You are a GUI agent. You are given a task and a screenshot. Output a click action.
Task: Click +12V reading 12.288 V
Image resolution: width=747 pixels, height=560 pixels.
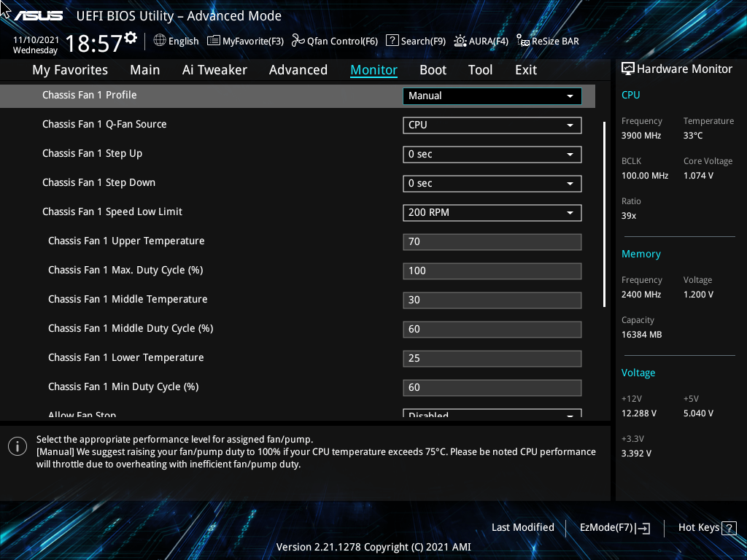[x=639, y=413]
